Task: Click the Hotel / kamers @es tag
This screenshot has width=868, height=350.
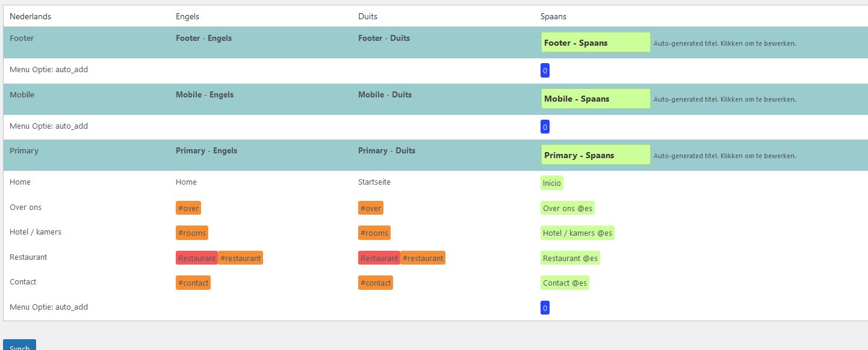Action: pyautogui.click(x=577, y=233)
